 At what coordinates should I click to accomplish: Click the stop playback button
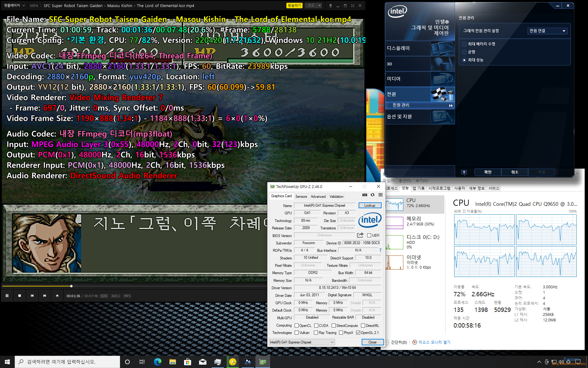tap(20, 296)
